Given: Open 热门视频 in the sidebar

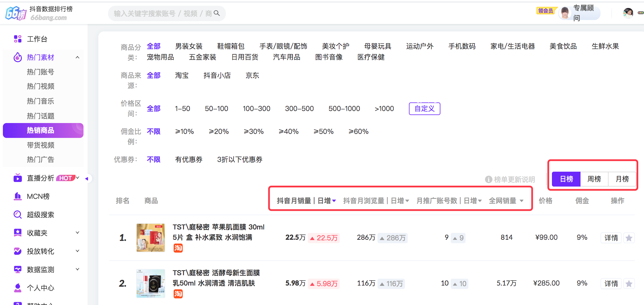Looking at the screenshot, I should click(x=41, y=86).
